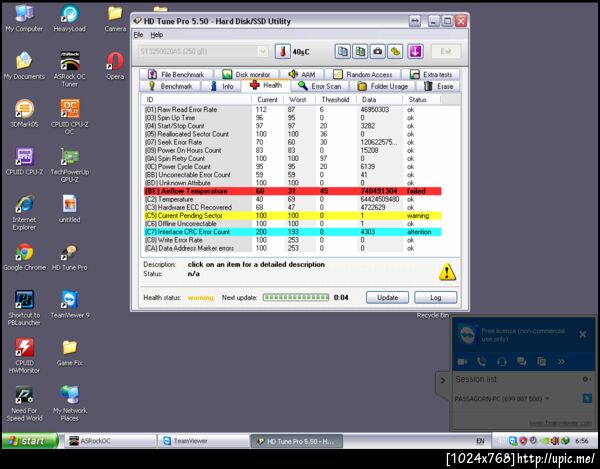Image resolution: width=600 pixels, height=469 pixels.
Task: Select the Raw Read Error Rate row
Action: (x=293, y=109)
